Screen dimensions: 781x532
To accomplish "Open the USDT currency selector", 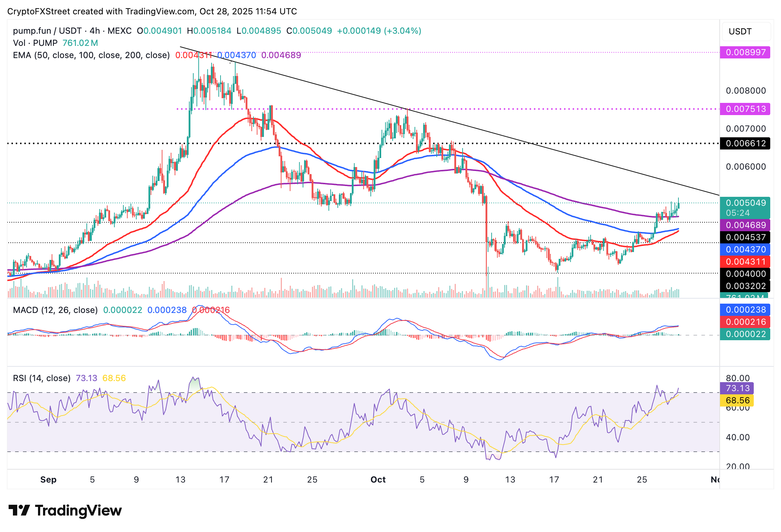I will [746, 32].
